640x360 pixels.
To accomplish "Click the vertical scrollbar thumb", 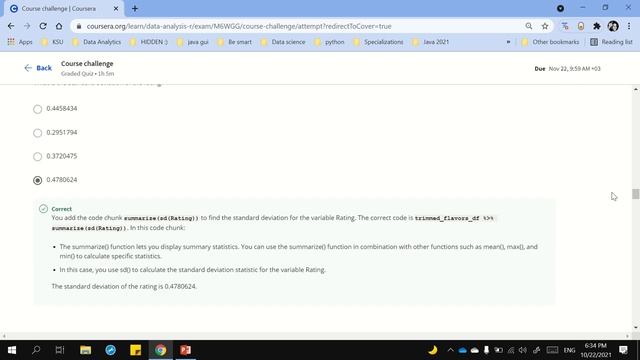I will (636, 194).
